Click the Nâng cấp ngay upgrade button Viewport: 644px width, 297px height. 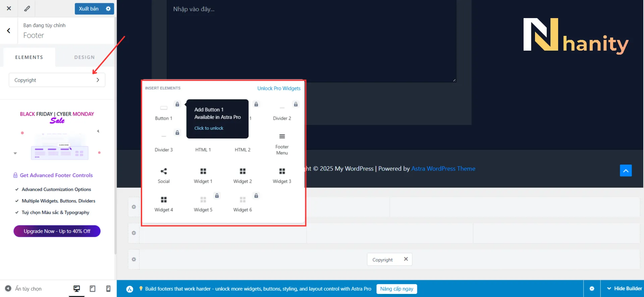(396, 289)
